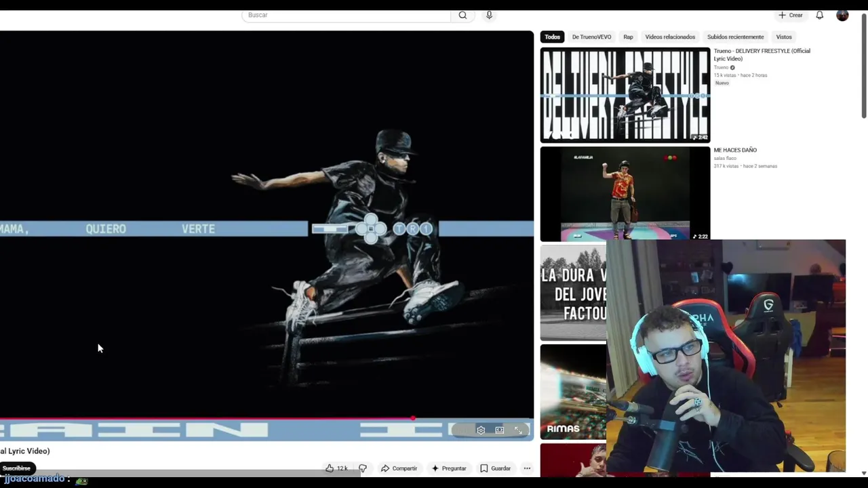Click the ME HACES DAÑO title
This screenshot has width=868, height=488.
click(735, 150)
